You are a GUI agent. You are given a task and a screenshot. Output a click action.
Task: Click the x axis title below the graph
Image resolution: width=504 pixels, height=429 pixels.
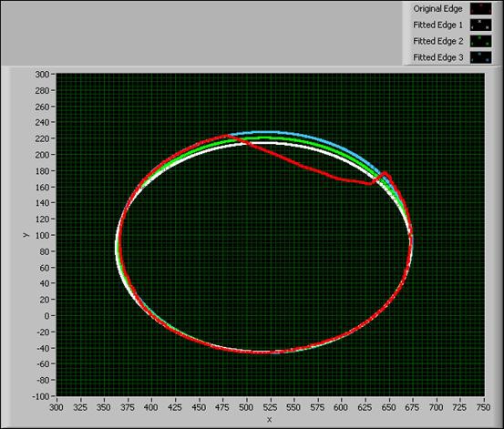pyautogui.click(x=270, y=420)
